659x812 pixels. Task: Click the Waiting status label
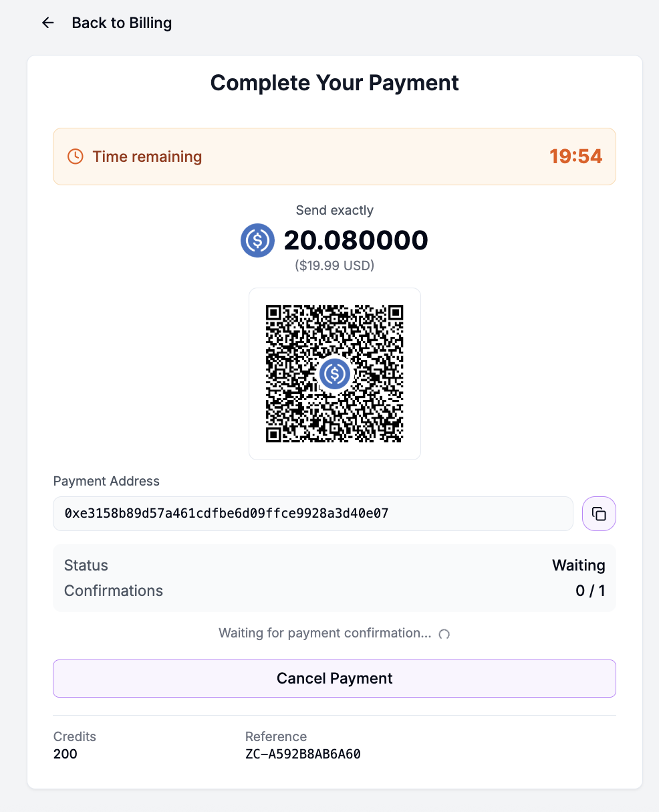point(578,565)
